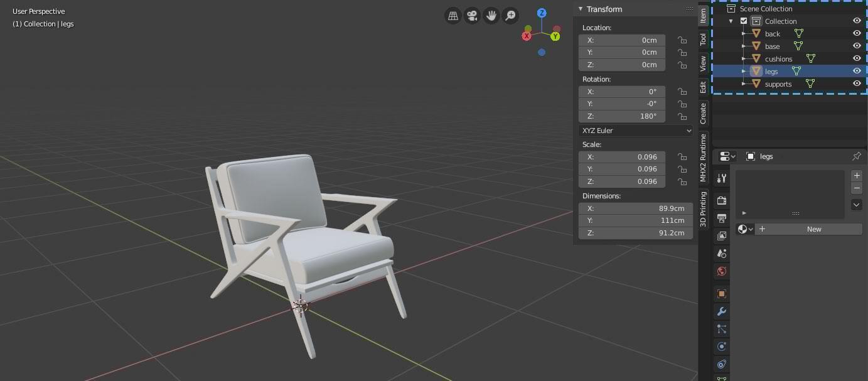
Task: Select the Object Properties orange square icon
Action: coord(721,293)
